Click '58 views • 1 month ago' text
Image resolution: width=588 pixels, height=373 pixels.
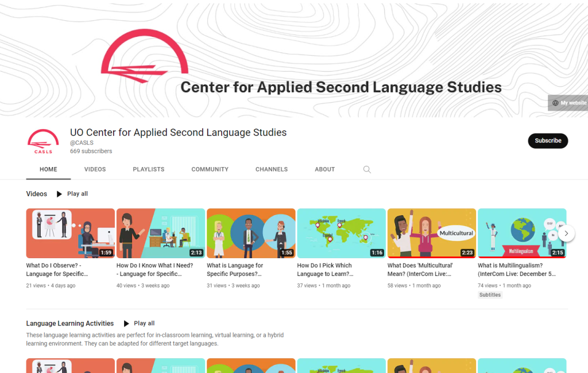[414, 286]
